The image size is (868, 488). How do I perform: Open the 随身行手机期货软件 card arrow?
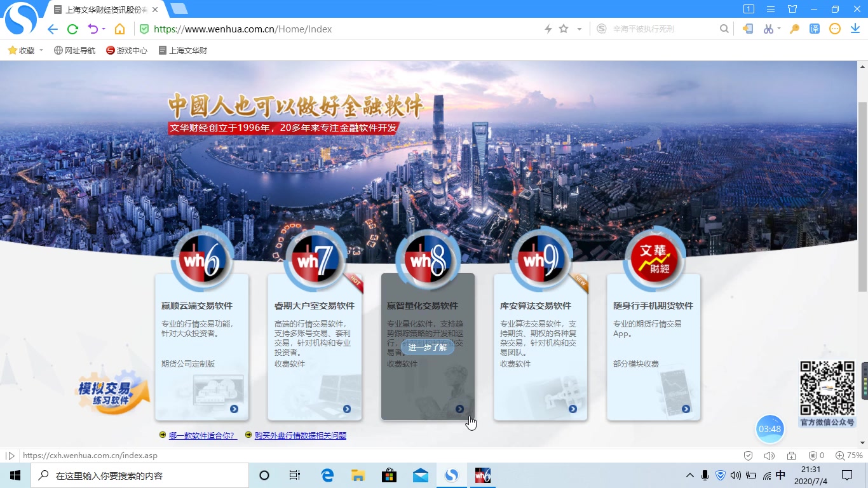(x=686, y=409)
